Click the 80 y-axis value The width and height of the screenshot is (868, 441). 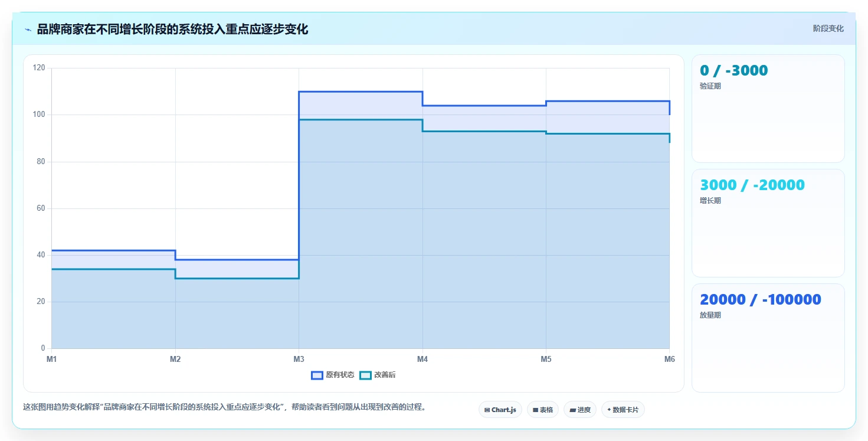[x=41, y=161]
